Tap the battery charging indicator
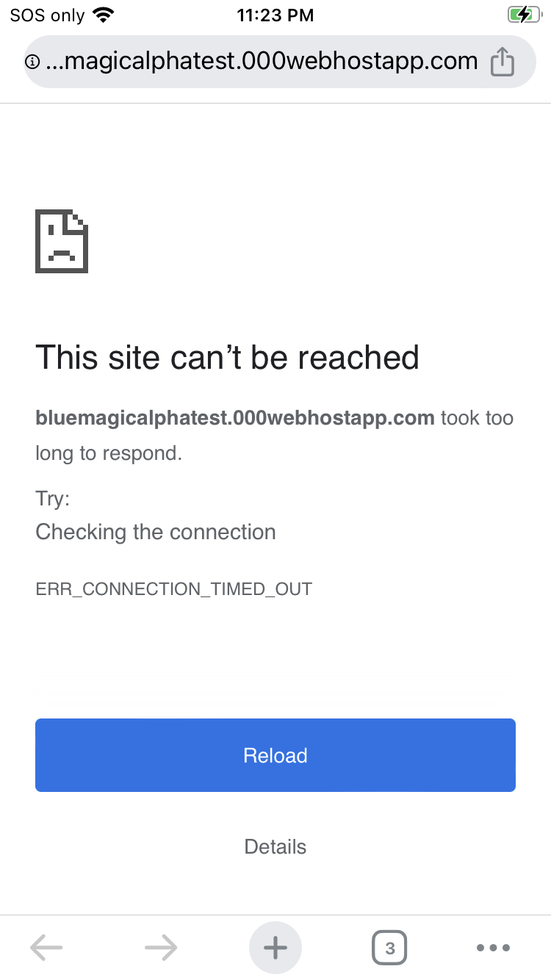Image resolution: width=551 pixels, height=980 pixels. click(523, 15)
